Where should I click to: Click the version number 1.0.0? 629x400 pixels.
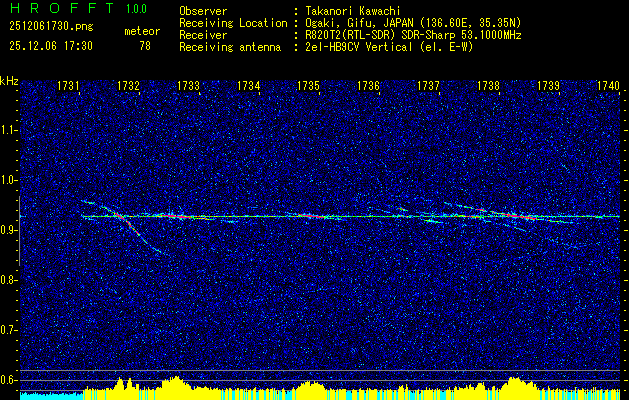click(136, 9)
